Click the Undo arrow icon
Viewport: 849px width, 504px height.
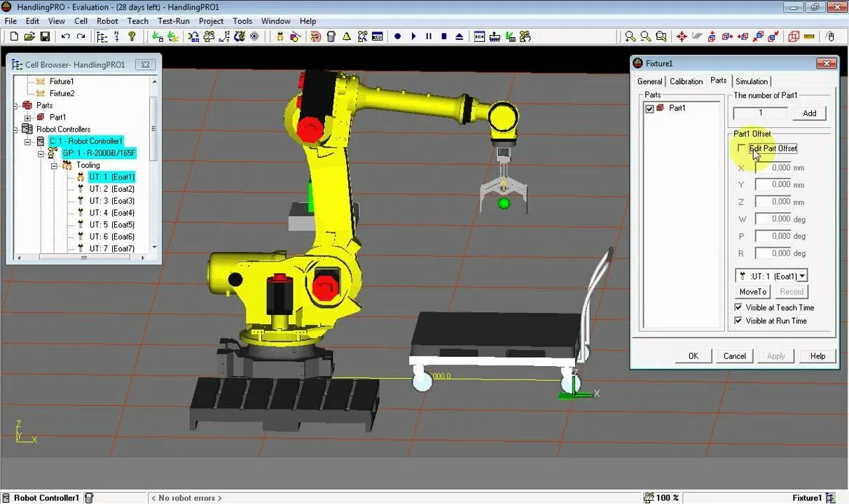[x=65, y=36]
